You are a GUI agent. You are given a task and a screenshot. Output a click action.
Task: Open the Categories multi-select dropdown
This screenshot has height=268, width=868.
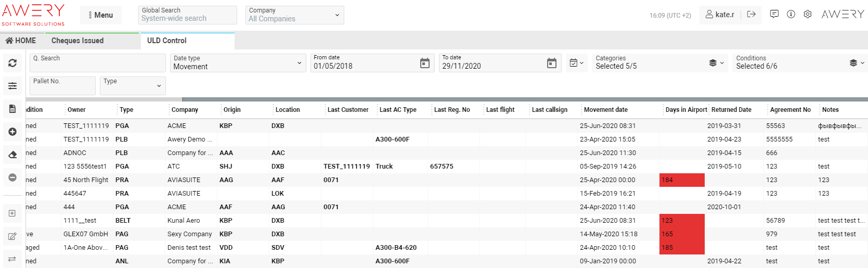click(658, 63)
